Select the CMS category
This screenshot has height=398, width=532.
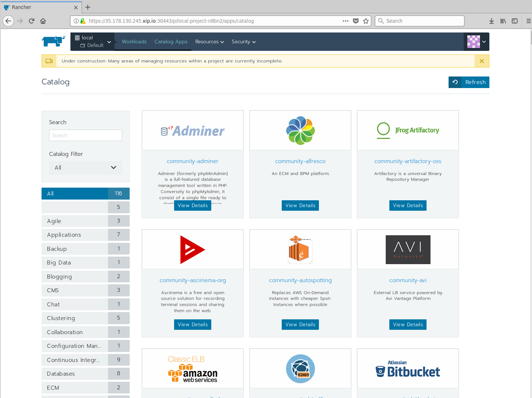click(x=86, y=290)
